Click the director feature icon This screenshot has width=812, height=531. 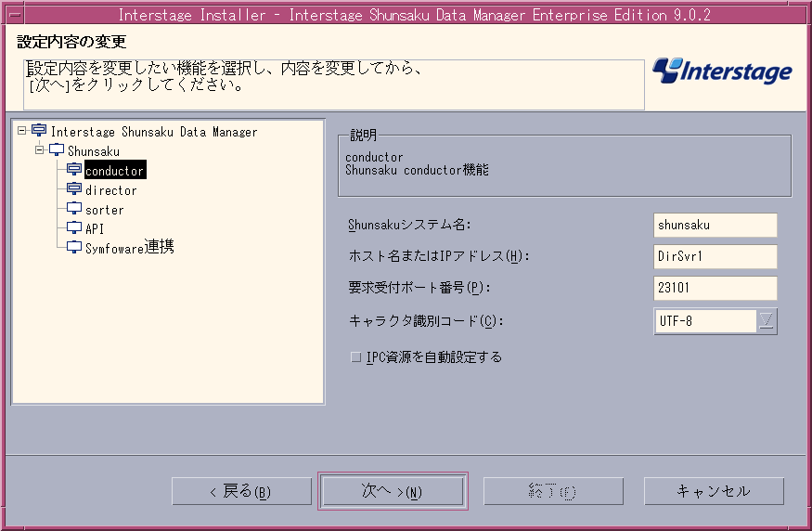coord(74,189)
